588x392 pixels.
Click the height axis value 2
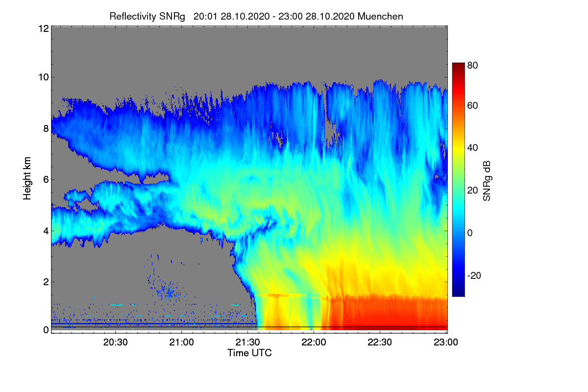46,282
